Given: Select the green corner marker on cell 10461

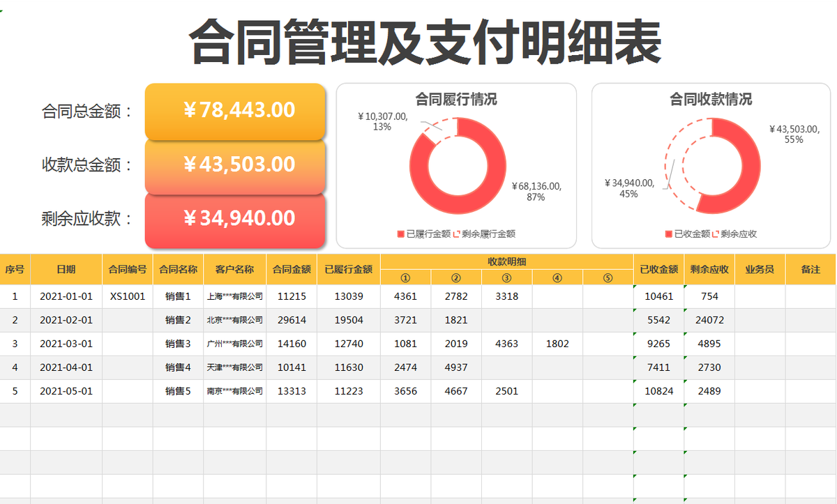Looking at the screenshot, I should (x=634, y=287).
